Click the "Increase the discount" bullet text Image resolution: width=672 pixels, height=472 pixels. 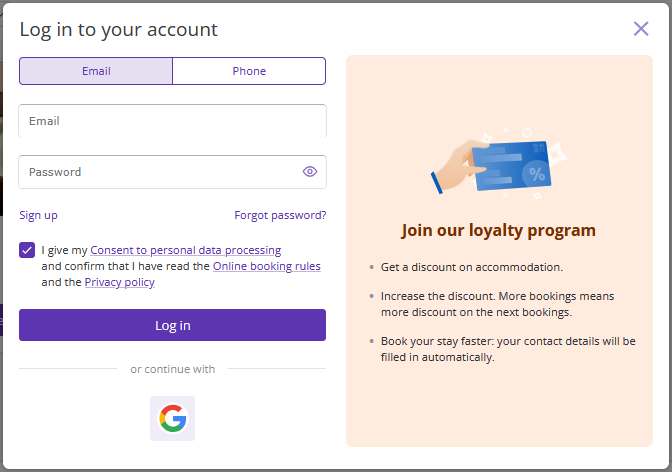coord(497,304)
